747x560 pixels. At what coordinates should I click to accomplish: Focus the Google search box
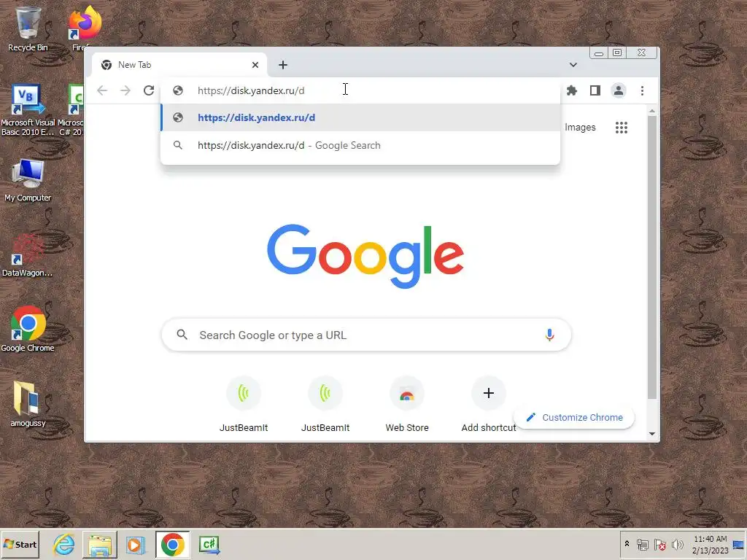[x=366, y=335]
